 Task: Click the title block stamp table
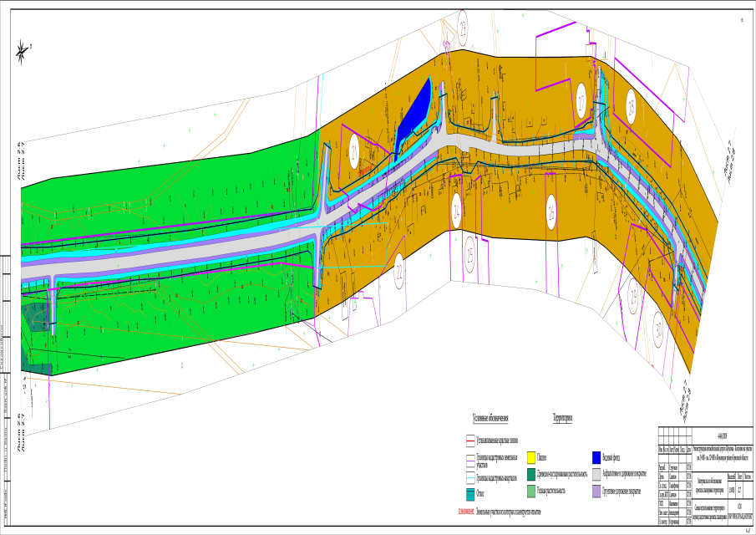click(705, 476)
